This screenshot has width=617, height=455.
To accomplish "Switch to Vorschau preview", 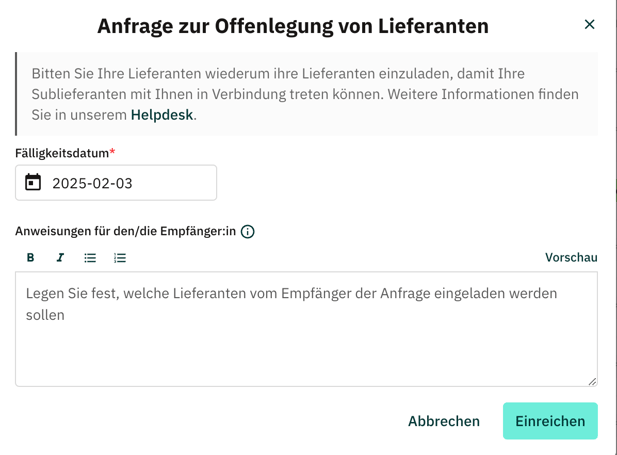I will [x=571, y=257].
